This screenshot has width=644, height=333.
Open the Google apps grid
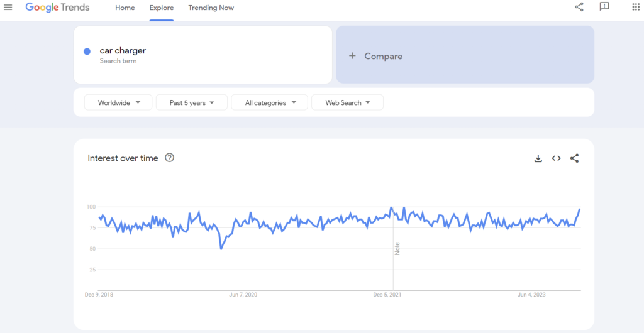[x=635, y=8]
